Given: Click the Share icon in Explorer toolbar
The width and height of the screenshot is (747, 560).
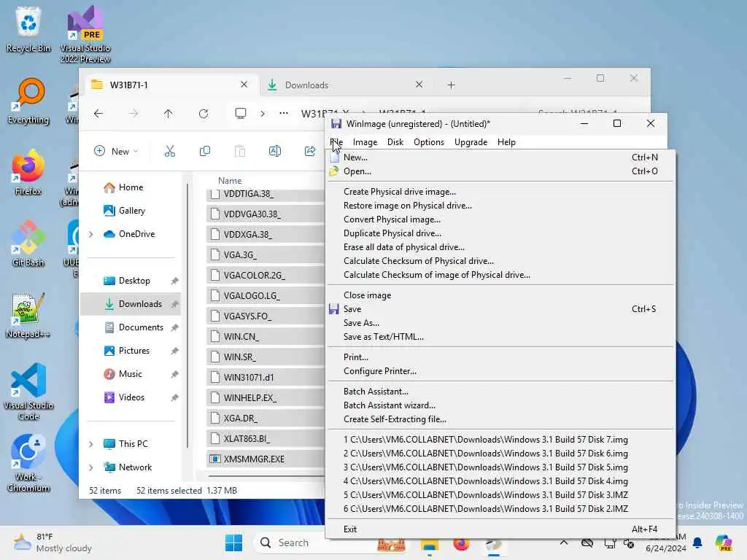Looking at the screenshot, I should pyautogui.click(x=309, y=152).
